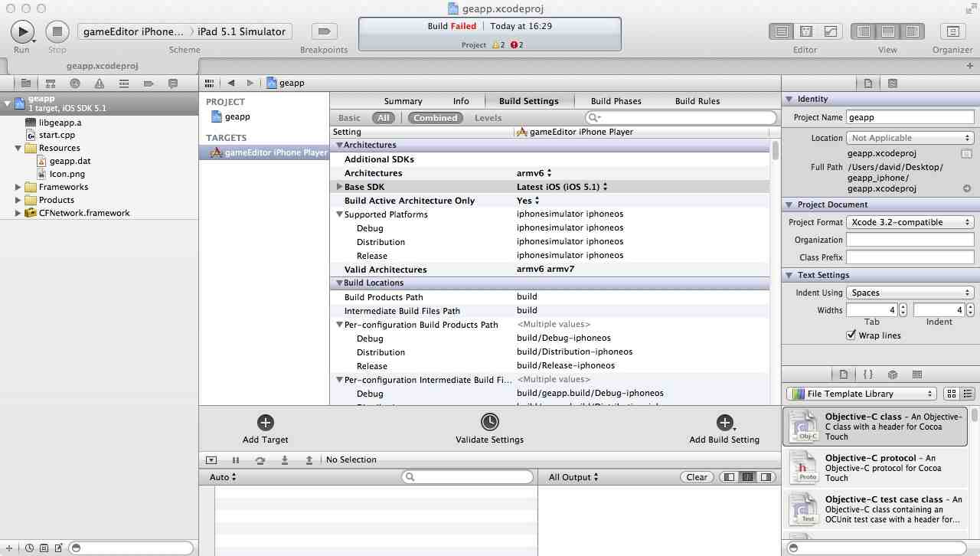
Task: Click Pause in the debug bar
Action: click(x=236, y=460)
